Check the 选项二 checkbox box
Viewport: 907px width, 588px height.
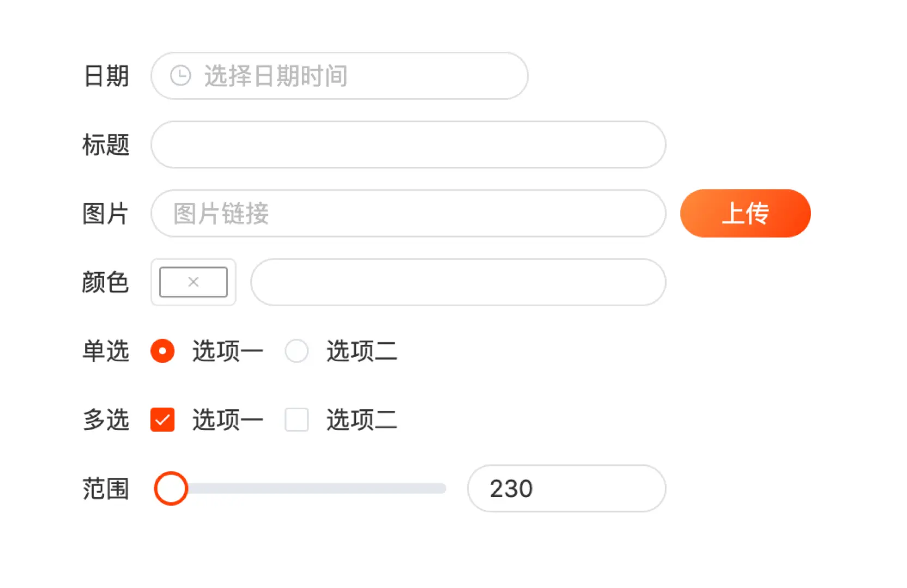click(x=297, y=420)
